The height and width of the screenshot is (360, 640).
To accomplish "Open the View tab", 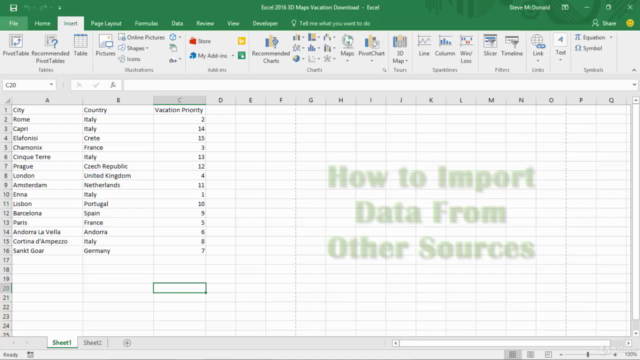I will (x=233, y=23).
